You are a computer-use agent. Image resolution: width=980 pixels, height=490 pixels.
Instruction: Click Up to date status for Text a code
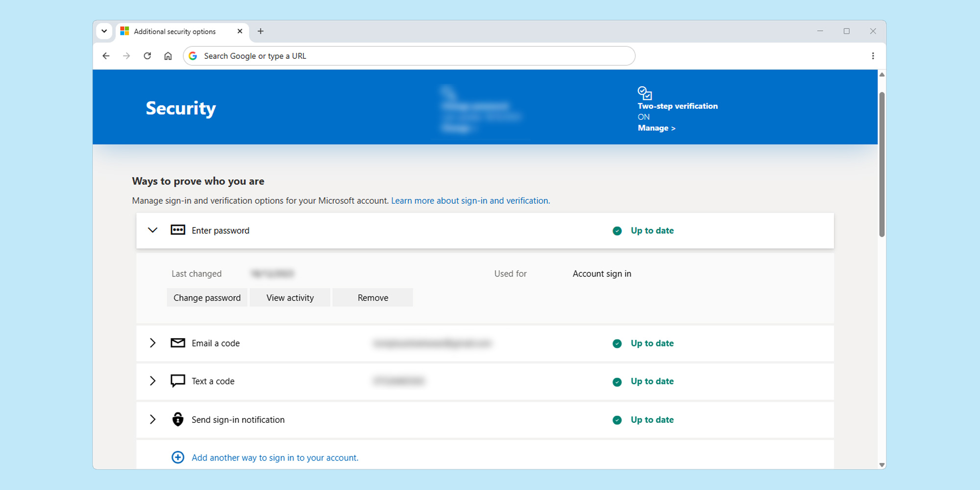click(652, 381)
